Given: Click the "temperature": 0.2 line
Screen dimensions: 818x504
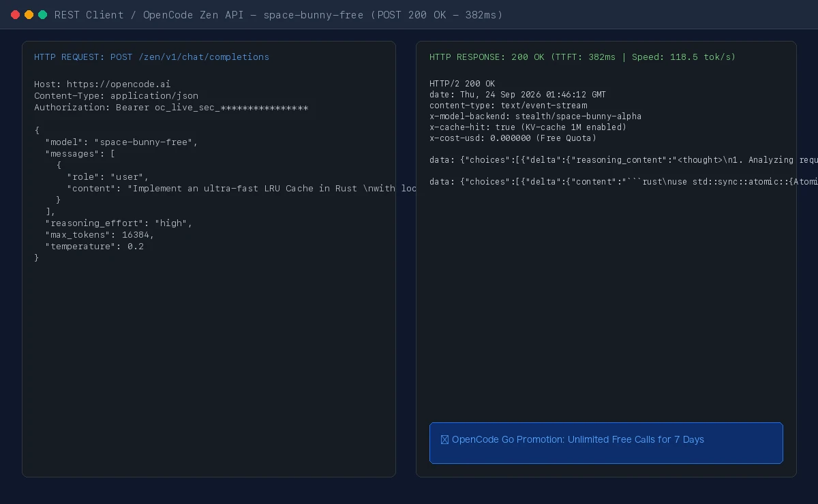Looking at the screenshot, I should (x=94, y=247).
